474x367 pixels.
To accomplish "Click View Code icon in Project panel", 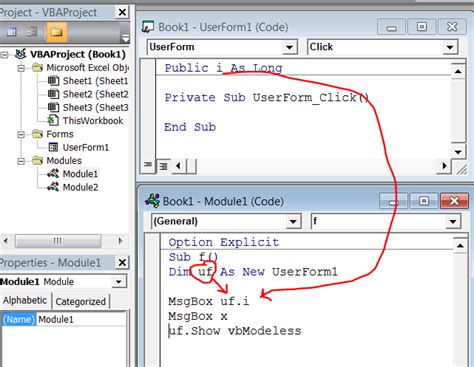I will click(x=11, y=32).
